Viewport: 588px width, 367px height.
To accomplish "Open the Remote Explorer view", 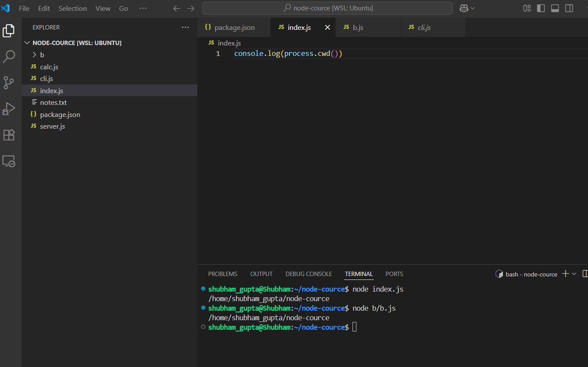I will click(9, 161).
